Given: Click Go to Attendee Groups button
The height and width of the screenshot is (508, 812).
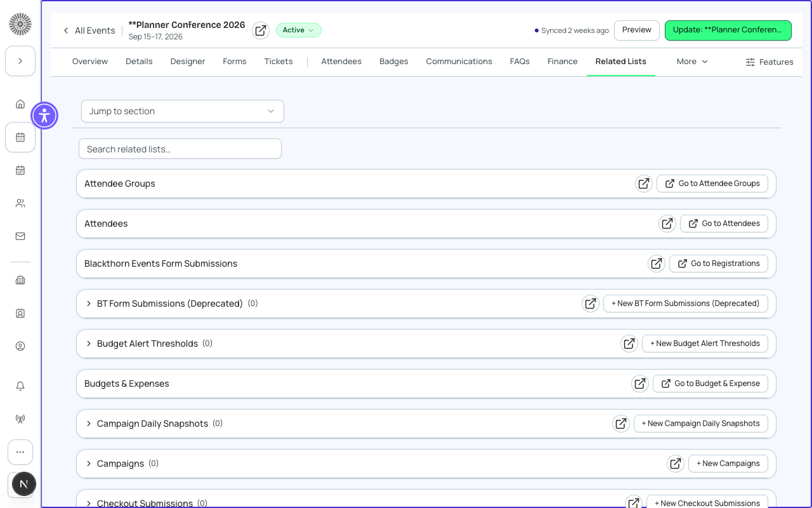Looking at the screenshot, I should 712,184.
